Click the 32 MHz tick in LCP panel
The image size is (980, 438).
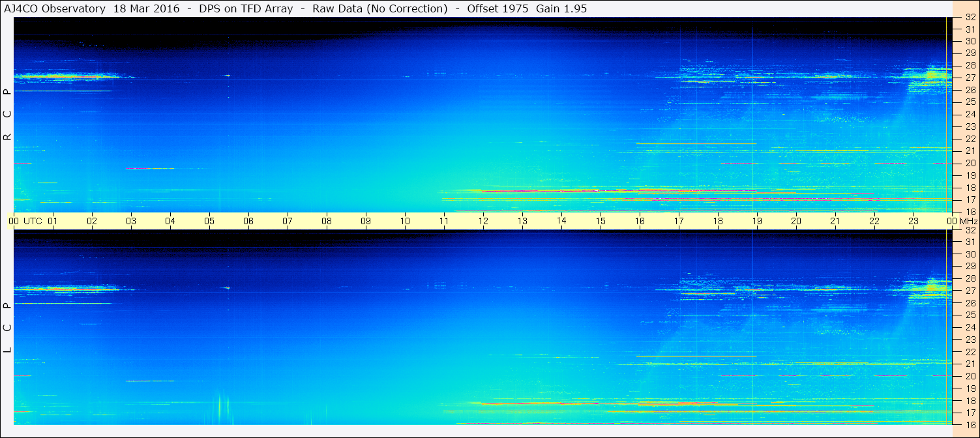(970, 230)
